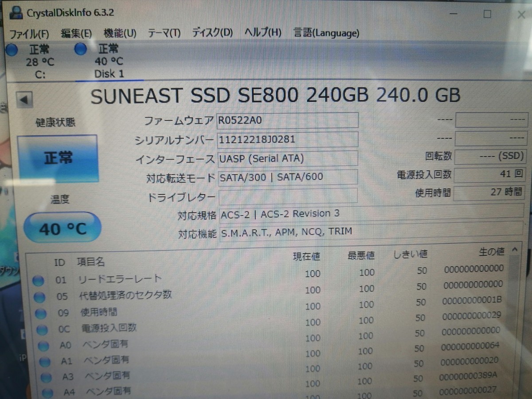Click the 生の値 column header
This screenshot has width=532, height=399.
coord(491,252)
